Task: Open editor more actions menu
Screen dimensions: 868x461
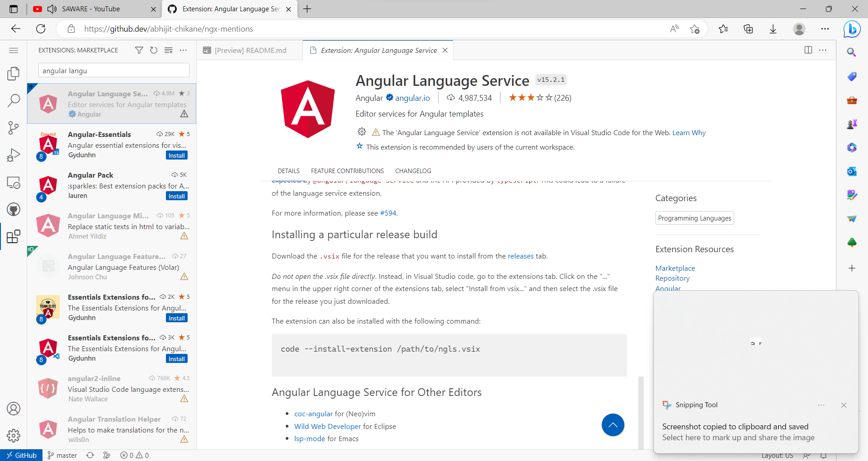Action: coord(823,50)
